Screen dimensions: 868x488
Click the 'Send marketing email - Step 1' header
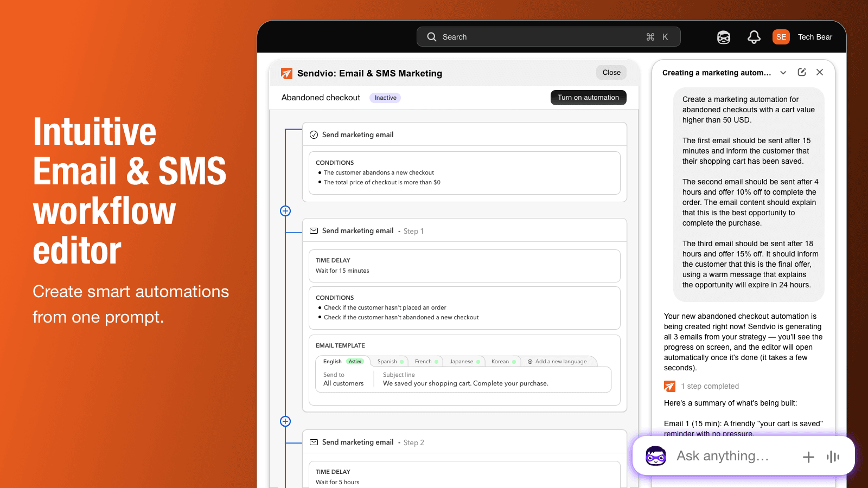tap(464, 231)
